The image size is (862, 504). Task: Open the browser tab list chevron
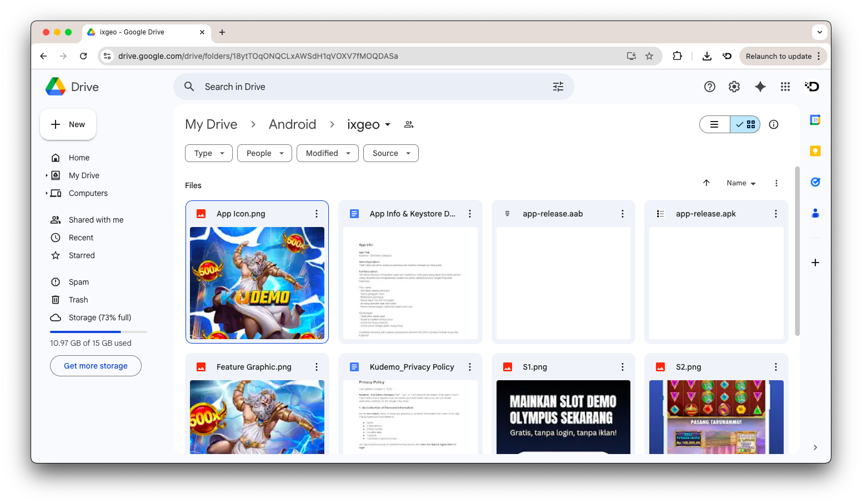820,32
